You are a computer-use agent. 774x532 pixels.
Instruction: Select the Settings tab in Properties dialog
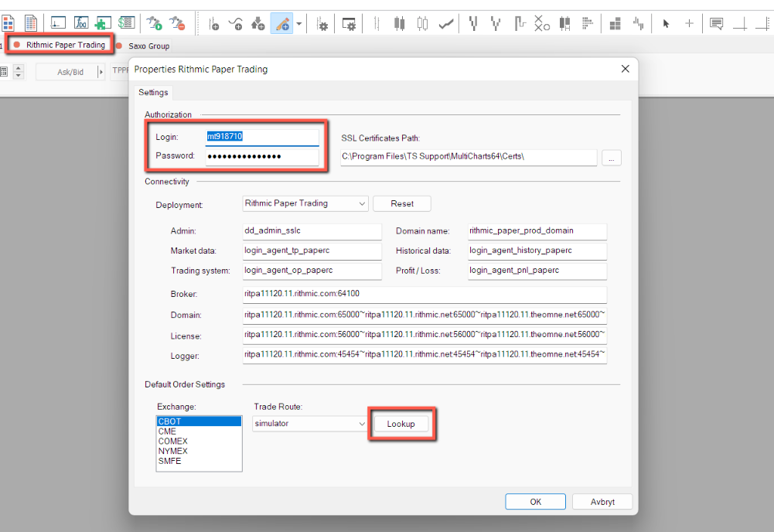point(153,92)
